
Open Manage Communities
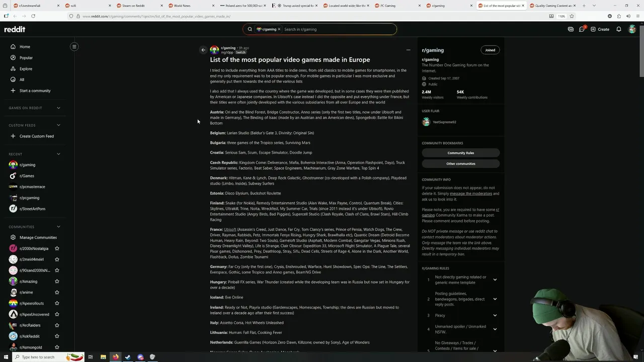coord(38,237)
